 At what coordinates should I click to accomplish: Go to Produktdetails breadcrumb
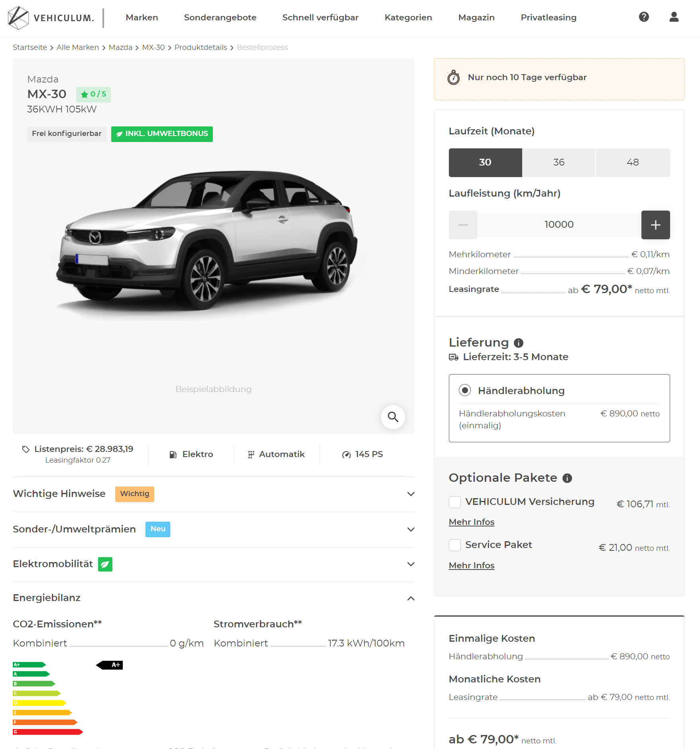point(201,47)
